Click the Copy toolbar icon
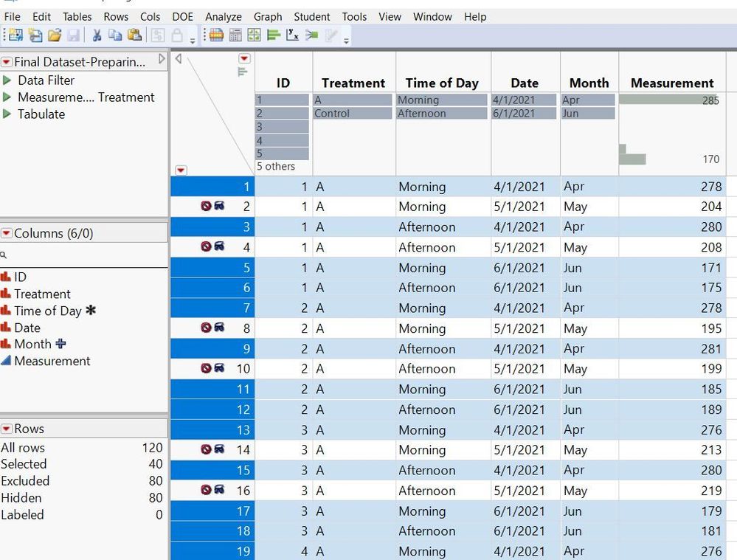This screenshot has height=560, width=737. (116, 35)
